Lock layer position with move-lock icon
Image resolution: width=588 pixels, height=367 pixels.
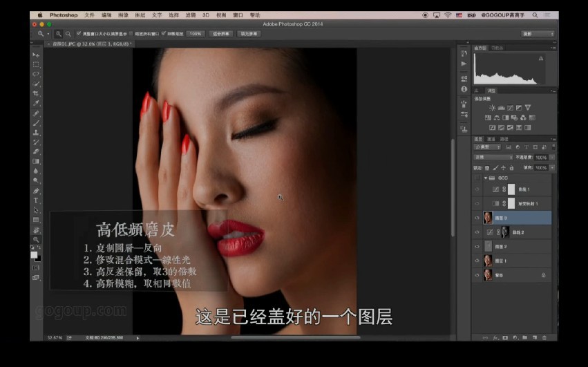pyautogui.click(x=503, y=168)
